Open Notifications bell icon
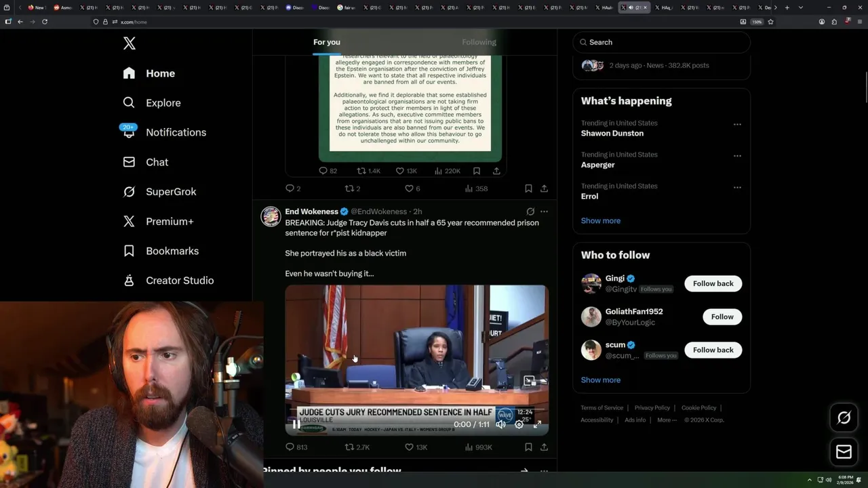The image size is (868, 488). [129, 131]
